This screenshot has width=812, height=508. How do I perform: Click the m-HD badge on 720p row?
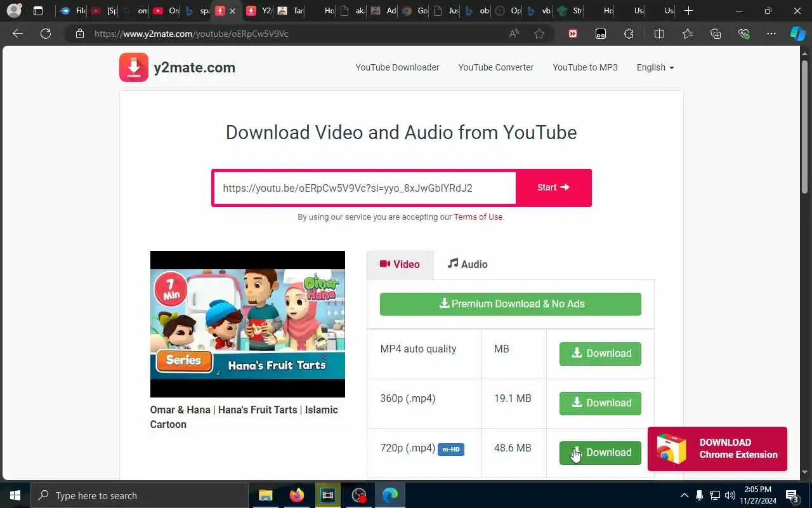[x=451, y=450]
